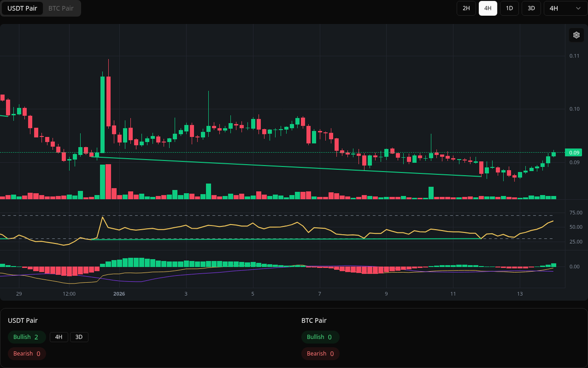Click the Bearish 0 badge under USDT Pair

27,353
